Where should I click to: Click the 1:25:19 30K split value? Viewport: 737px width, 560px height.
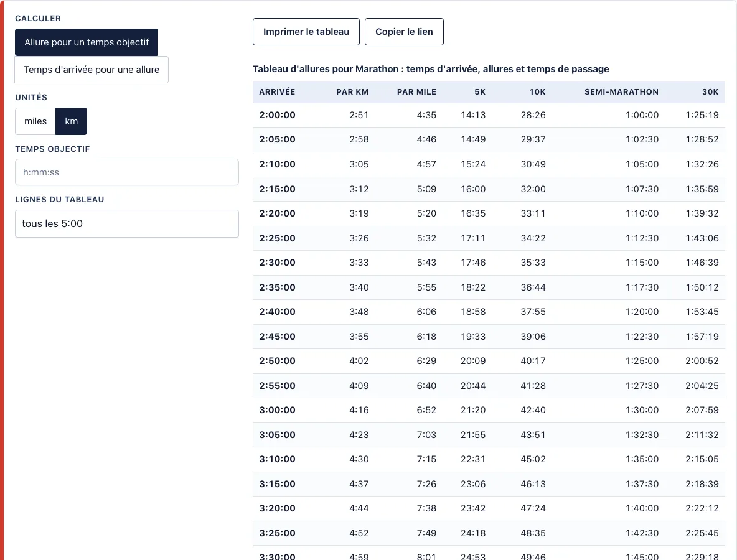click(x=702, y=115)
